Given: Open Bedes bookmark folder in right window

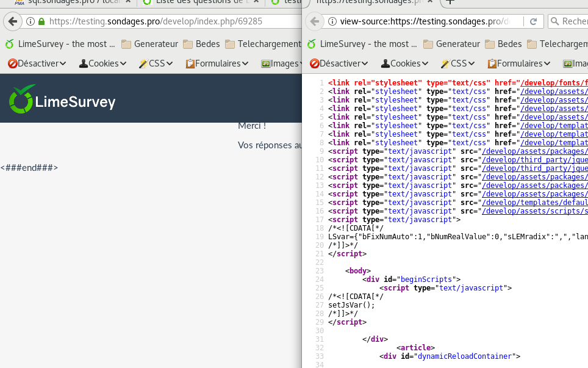Looking at the screenshot, I should [503, 44].
